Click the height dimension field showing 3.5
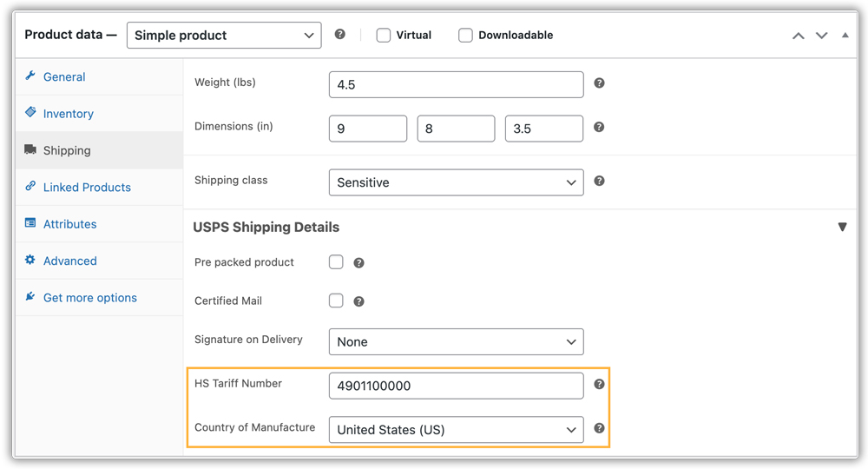The image size is (868, 469). click(x=544, y=129)
